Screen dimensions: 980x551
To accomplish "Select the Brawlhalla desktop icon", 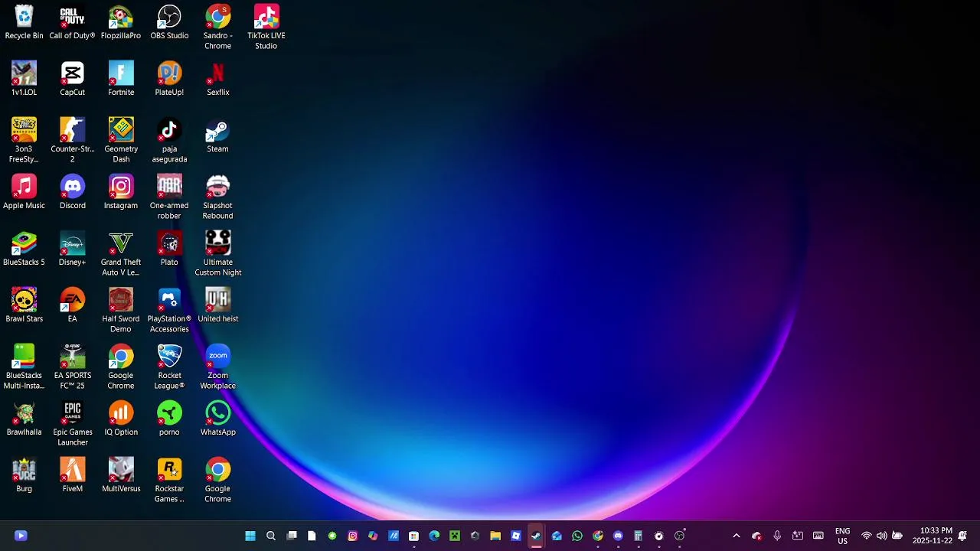I will pos(24,419).
